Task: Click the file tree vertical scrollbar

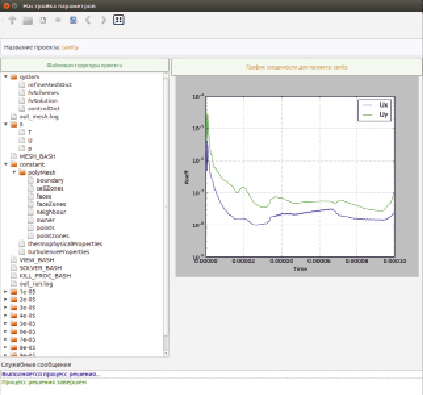Action: (166, 207)
